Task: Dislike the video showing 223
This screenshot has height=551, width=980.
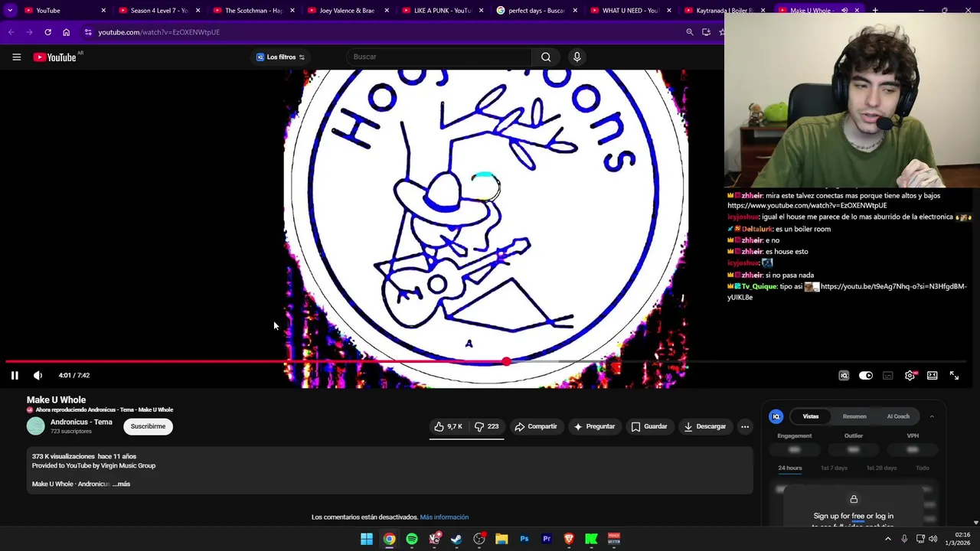Action: pyautogui.click(x=486, y=426)
